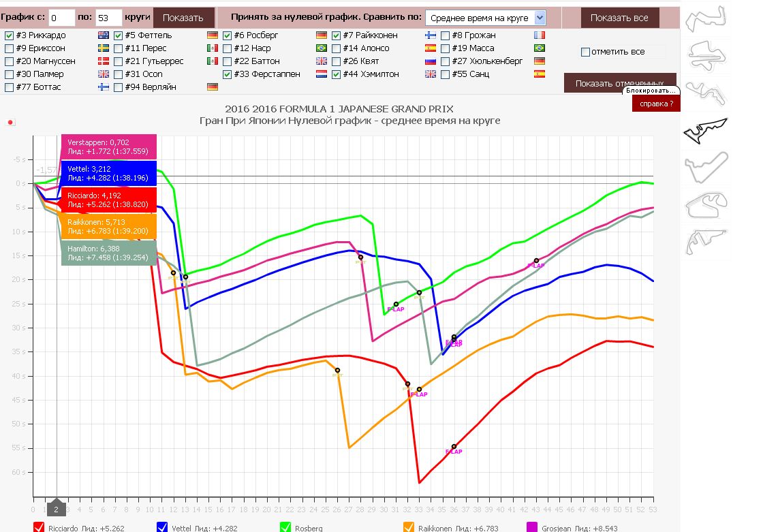The width and height of the screenshot is (763, 532).
Task: Click the start lap input field with 0
Action: 62,18
